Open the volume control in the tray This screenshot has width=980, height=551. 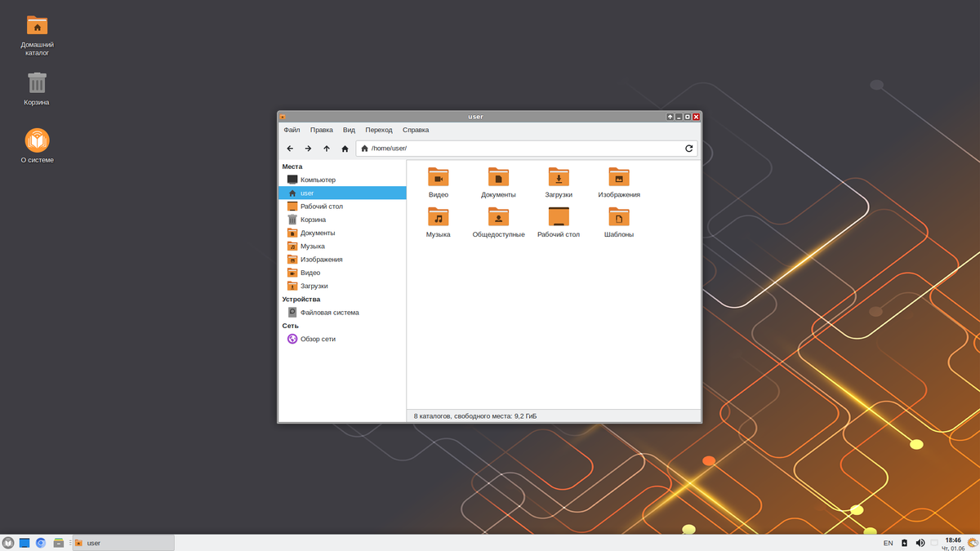pos(920,543)
